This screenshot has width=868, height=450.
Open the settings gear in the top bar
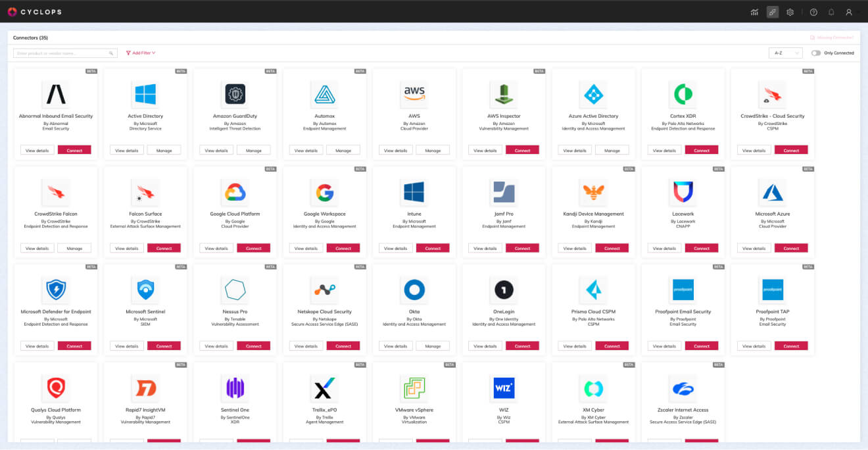coord(790,12)
